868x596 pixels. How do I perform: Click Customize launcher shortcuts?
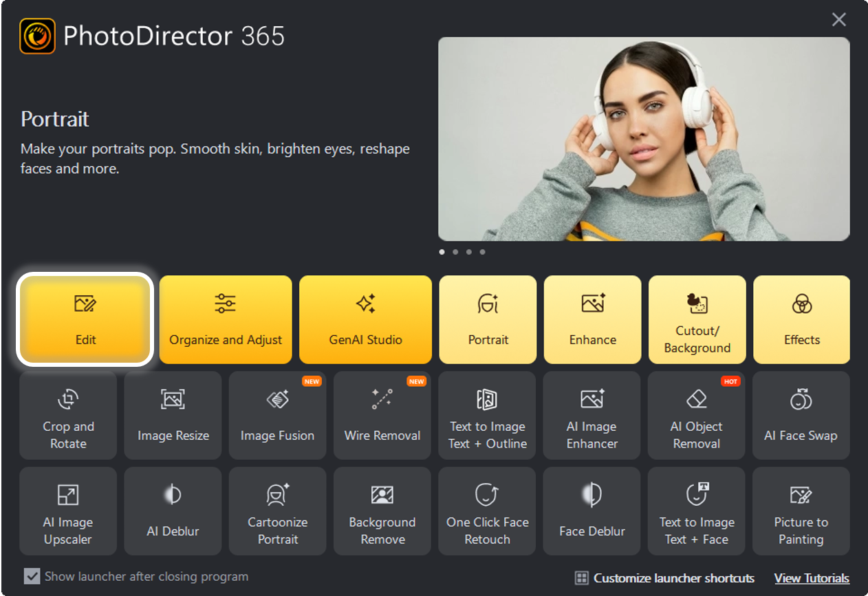click(x=665, y=578)
